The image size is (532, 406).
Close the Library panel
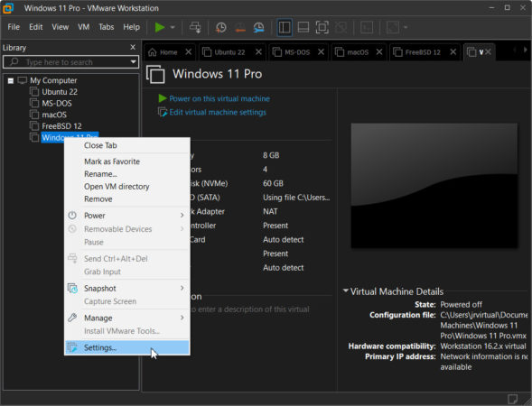point(133,47)
